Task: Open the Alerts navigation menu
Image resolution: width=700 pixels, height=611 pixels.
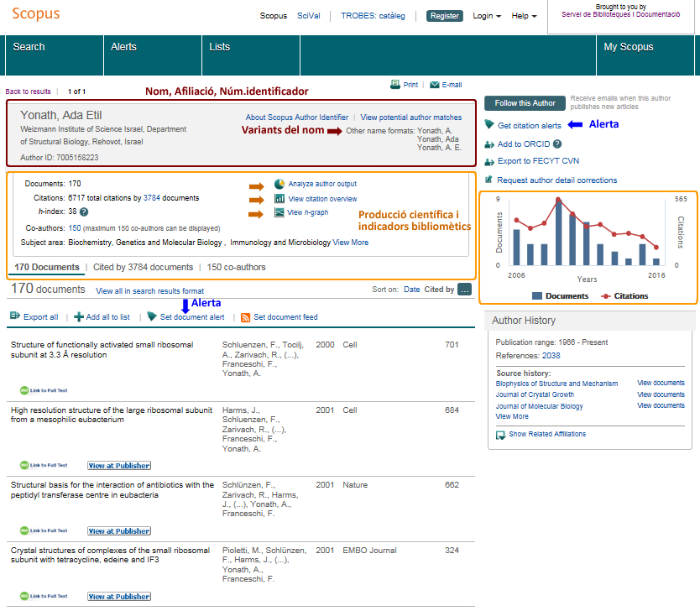Action: (x=123, y=47)
